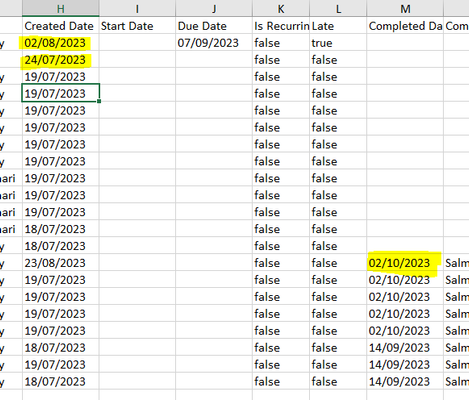Select highlighted completed date 02/10/2023
The image size is (469, 400).
[405, 263]
